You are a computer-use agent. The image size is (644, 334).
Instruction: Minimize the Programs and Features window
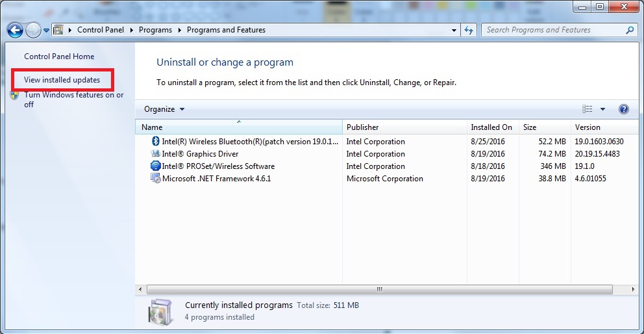[582, 6]
